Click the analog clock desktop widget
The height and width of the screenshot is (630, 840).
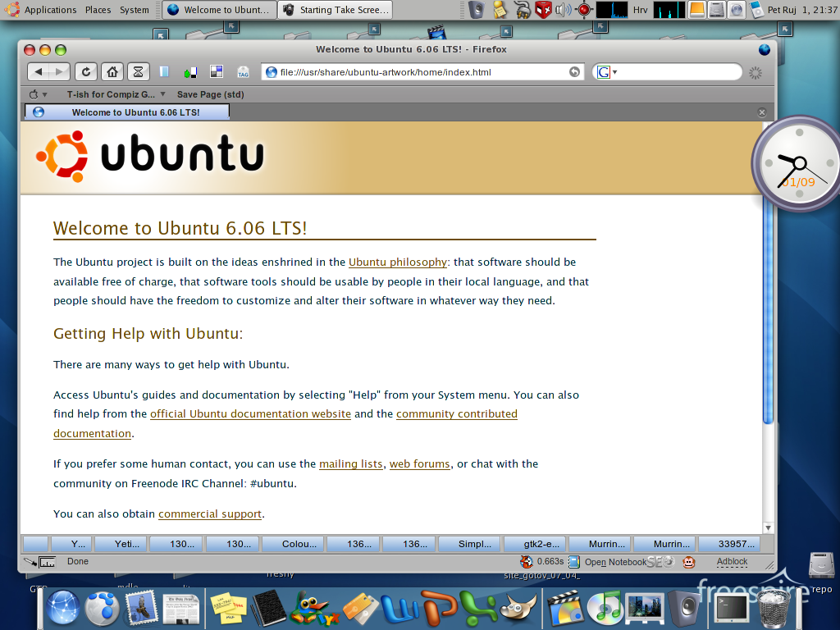(x=797, y=163)
